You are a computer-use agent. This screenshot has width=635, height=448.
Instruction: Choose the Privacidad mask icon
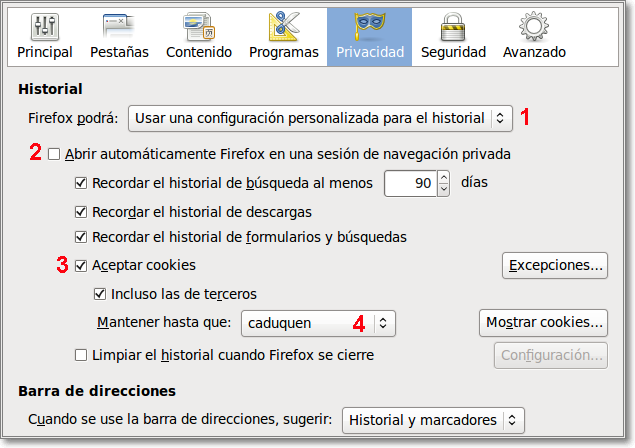[x=369, y=26]
